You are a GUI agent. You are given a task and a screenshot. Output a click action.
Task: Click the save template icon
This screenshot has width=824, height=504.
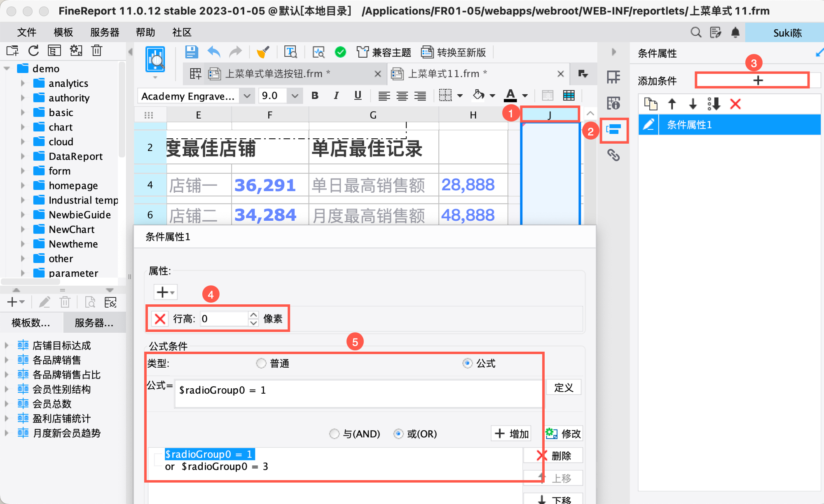coord(191,52)
